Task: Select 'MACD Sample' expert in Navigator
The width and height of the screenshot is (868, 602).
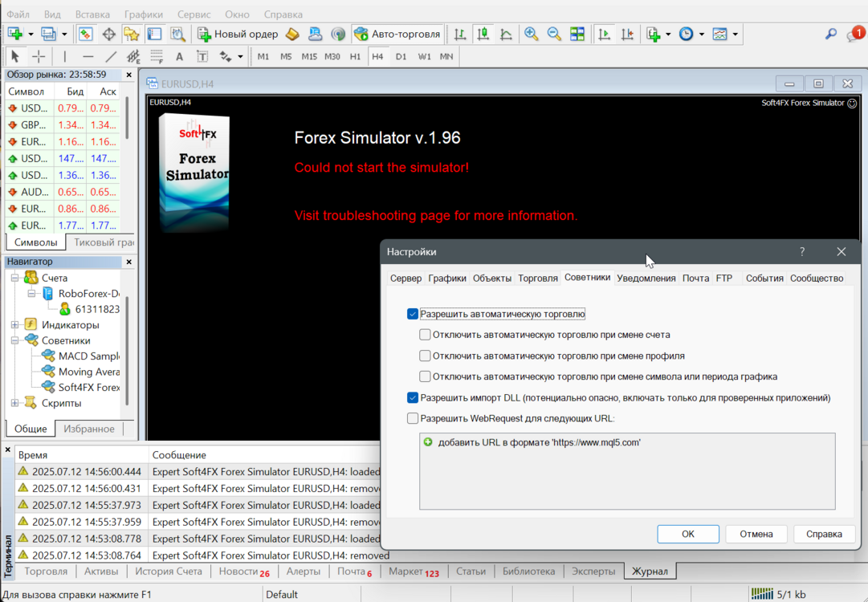Action: pos(81,356)
